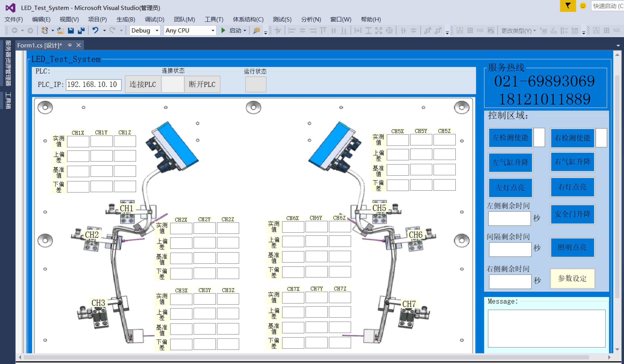
Task: Click the Open File folder icon
Action: click(60, 30)
